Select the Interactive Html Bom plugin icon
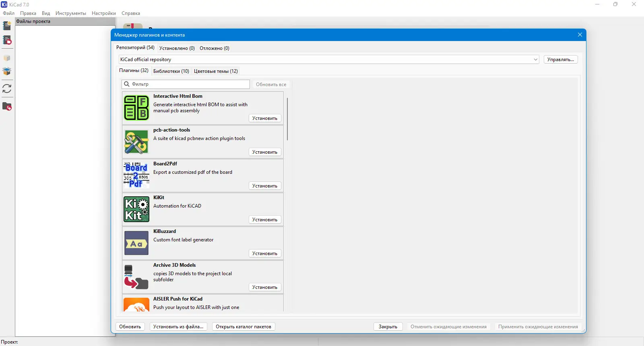The height and width of the screenshot is (346, 644). 136,108
